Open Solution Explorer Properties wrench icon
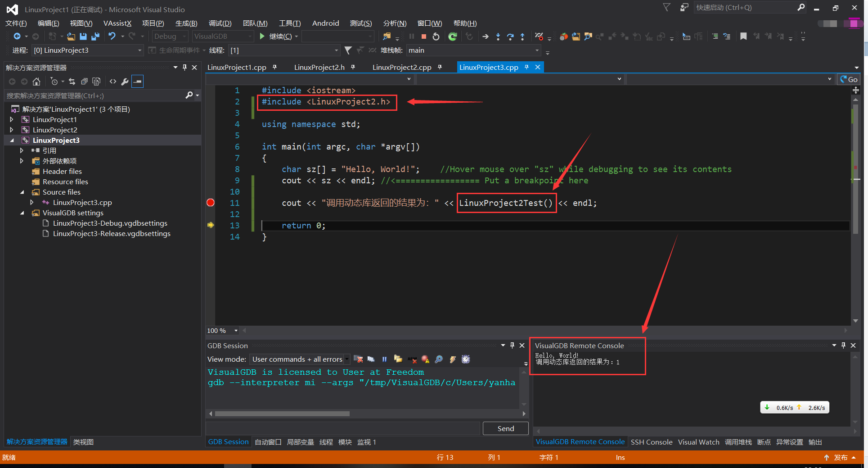The height and width of the screenshot is (468, 868). tap(125, 81)
